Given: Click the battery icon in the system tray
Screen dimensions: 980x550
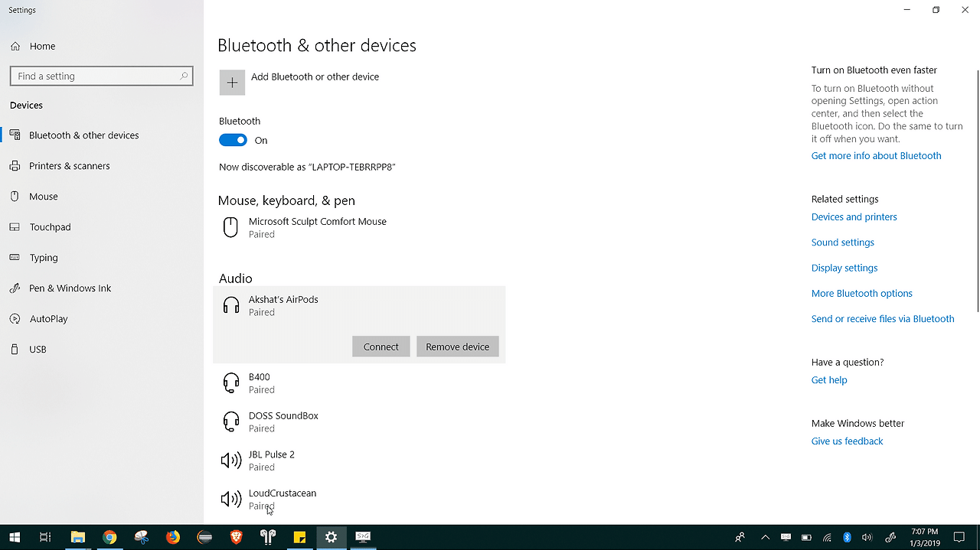Looking at the screenshot, I should click(806, 537).
